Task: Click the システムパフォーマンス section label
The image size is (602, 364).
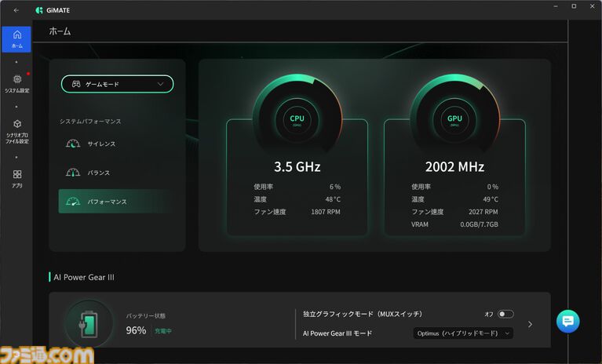Action: point(90,122)
